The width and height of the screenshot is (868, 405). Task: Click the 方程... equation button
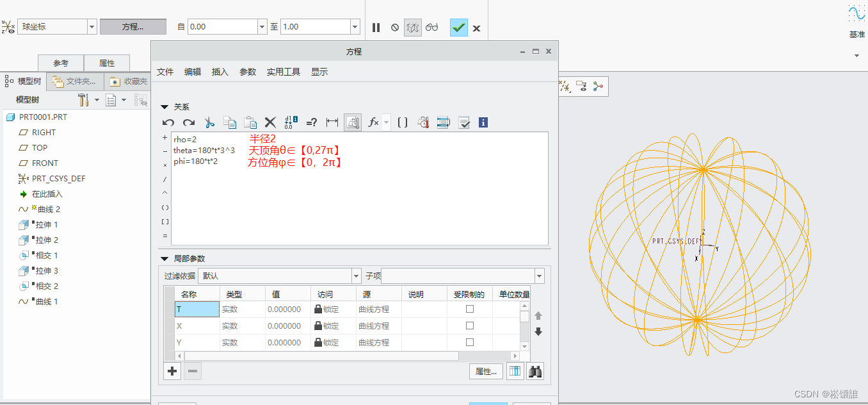[133, 27]
